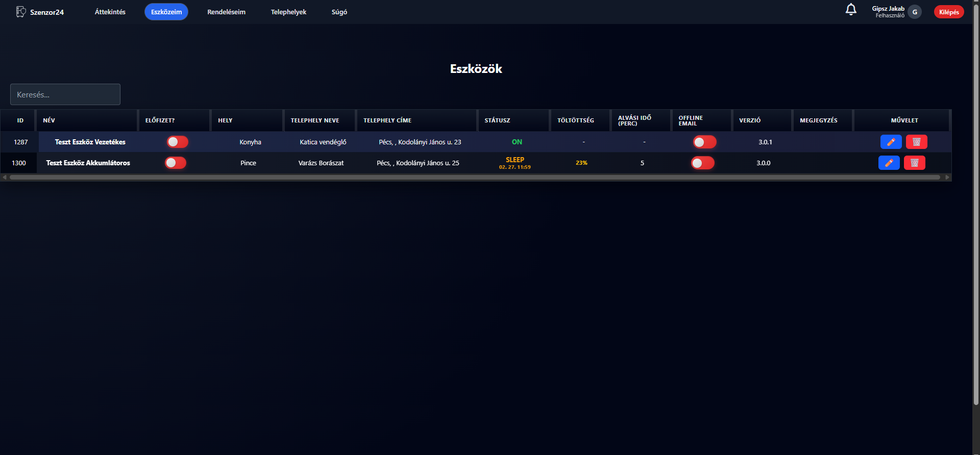Click the TELEPHELY NEVE column header

click(x=320, y=120)
